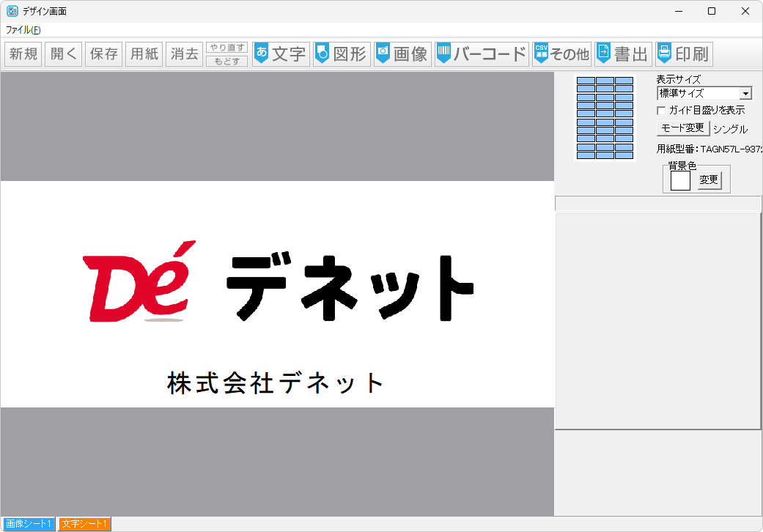This screenshot has width=763, height=532.
Task: Save the design with the 保存 button
Action: 103,53
